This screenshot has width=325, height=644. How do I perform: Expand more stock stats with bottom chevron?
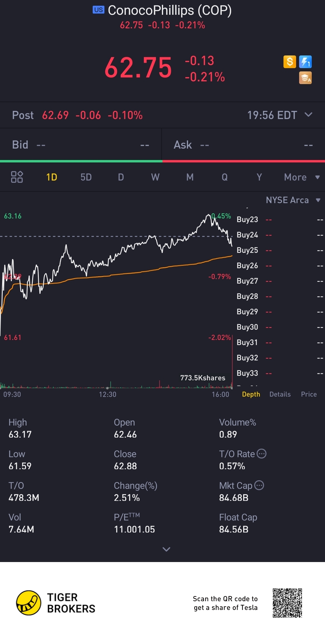pyautogui.click(x=166, y=549)
